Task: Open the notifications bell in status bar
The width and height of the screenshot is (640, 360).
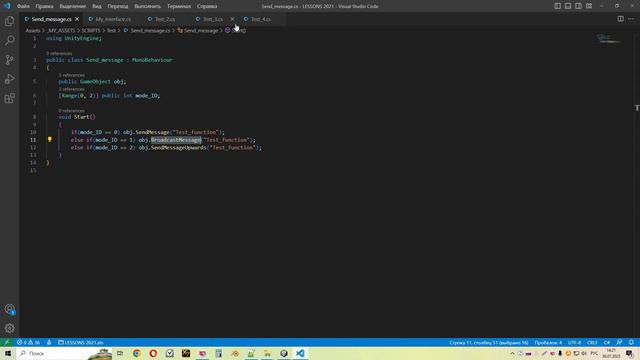Action: tap(631, 342)
